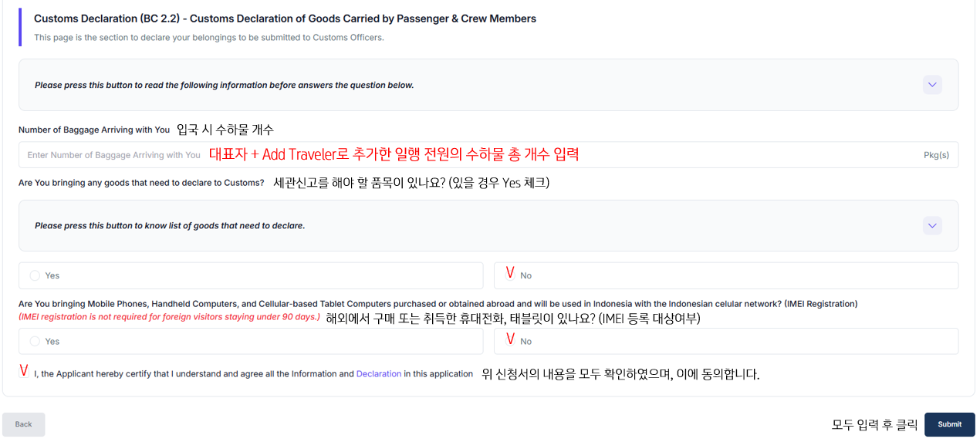Select Yes for goods to declare
980x442 pixels.
pos(35,275)
